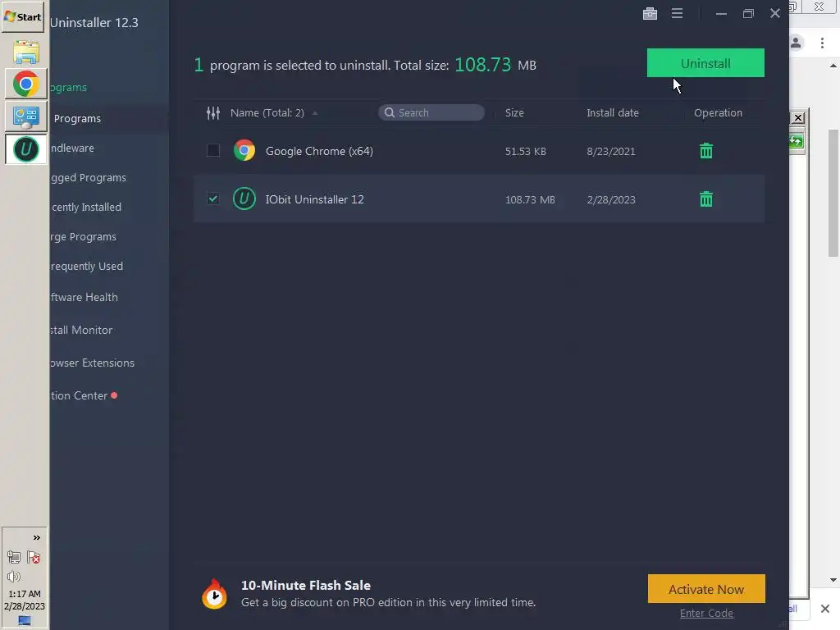Show hidden tray icons chevron
The image size is (840, 630).
[x=36, y=538]
